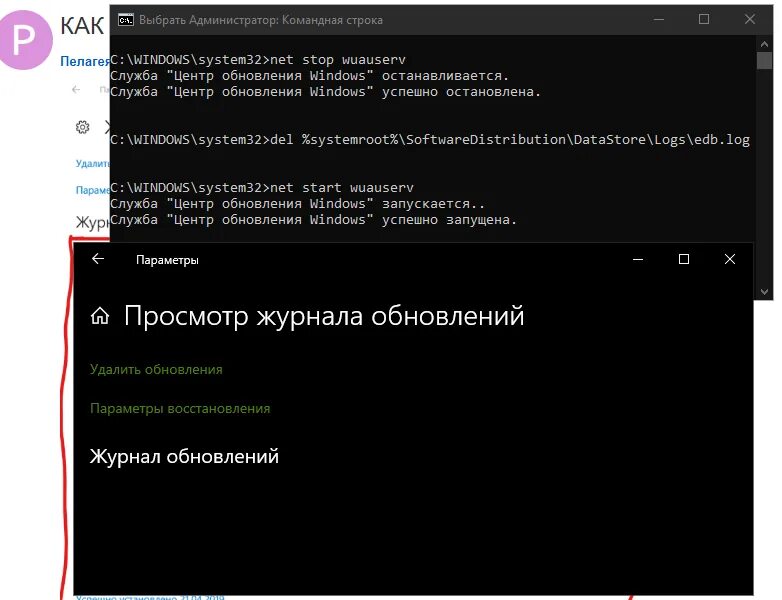This screenshot has width=782, height=600.
Task: Click the Успешно установлено link at the bottom
Action: (150, 597)
